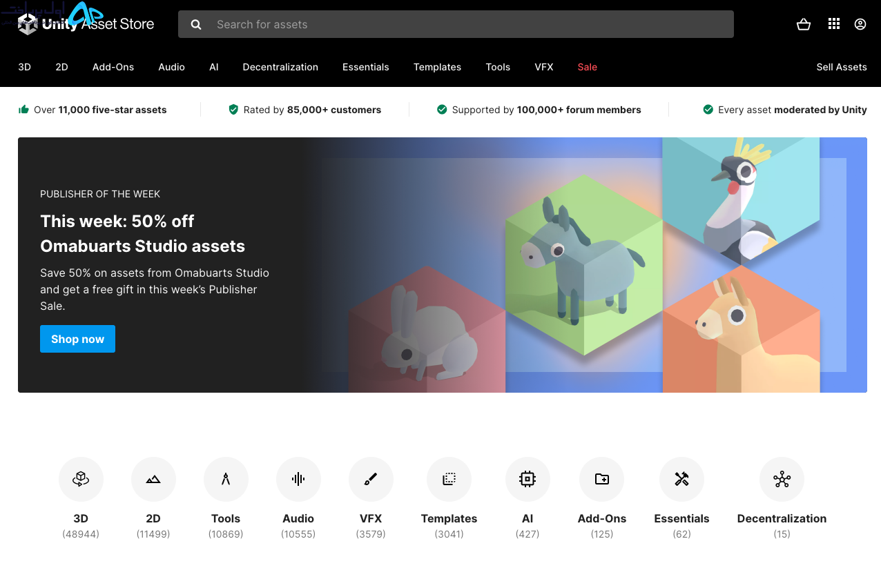
Task: Open the VFX navigation menu
Action: 544,67
